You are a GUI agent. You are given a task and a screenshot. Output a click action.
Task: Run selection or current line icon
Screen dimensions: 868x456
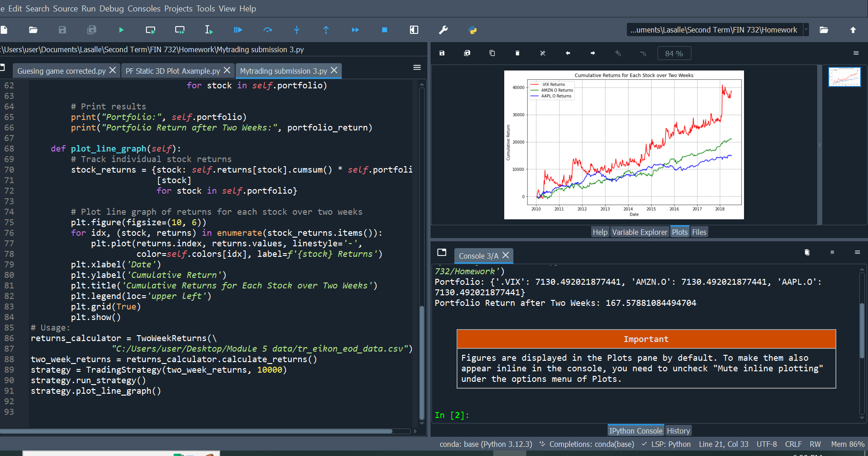pyautogui.click(x=209, y=30)
